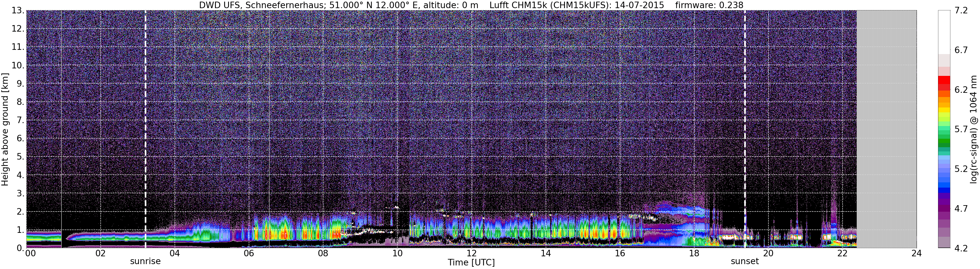The width and height of the screenshot is (980, 269).
Task: Click the height axis tick "8."
Action: click(20, 102)
